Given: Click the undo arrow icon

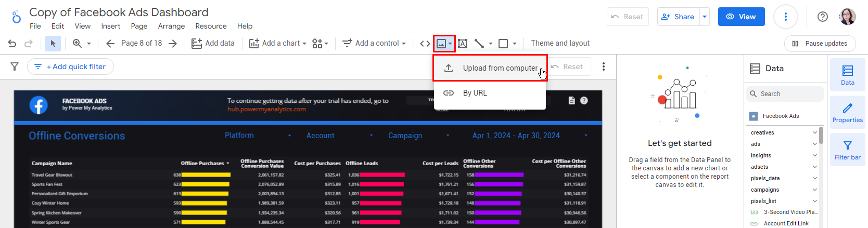Looking at the screenshot, I should point(12,44).
